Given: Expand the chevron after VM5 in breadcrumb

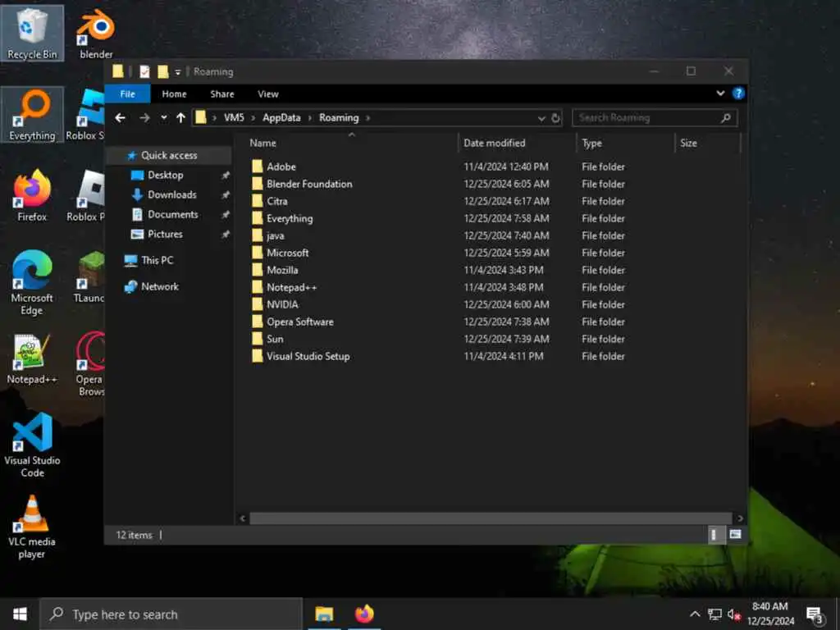Looking at the screenshot, I should (253, 118).
